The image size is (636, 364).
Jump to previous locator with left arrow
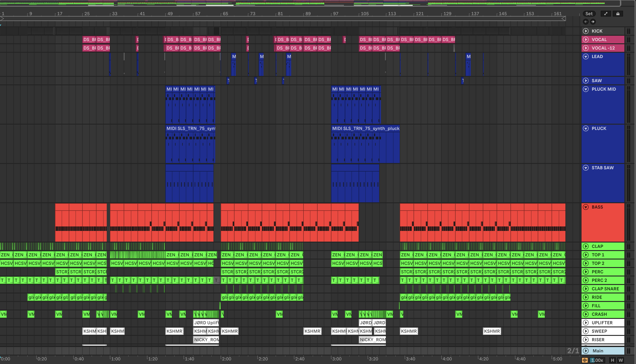pos(586,22)
